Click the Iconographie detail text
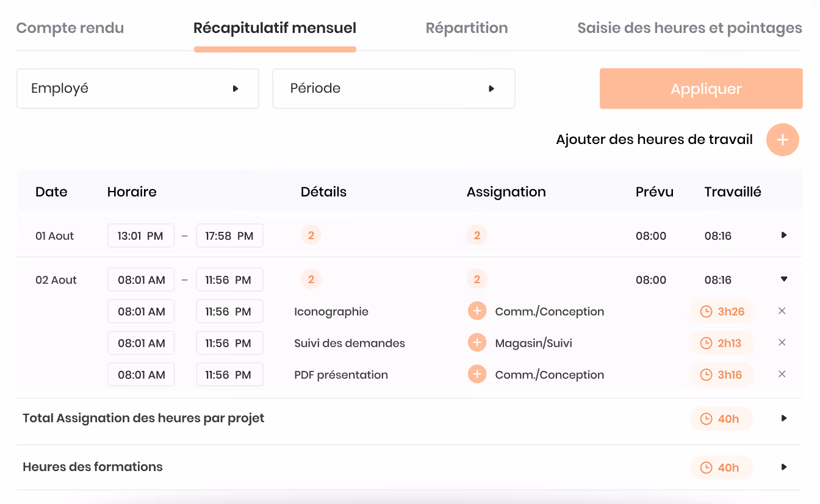 331,312
